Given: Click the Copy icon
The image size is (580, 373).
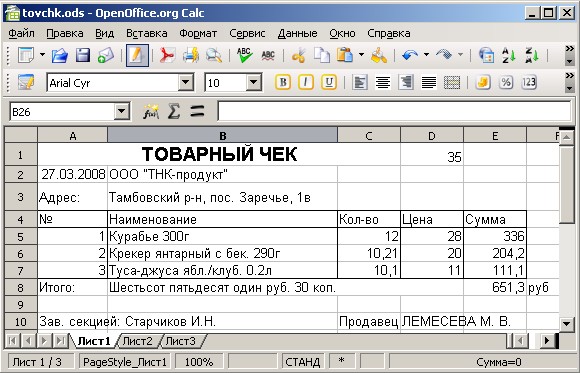Looking at the screenshot, I should pyautogui.click(x=322, y=56).
